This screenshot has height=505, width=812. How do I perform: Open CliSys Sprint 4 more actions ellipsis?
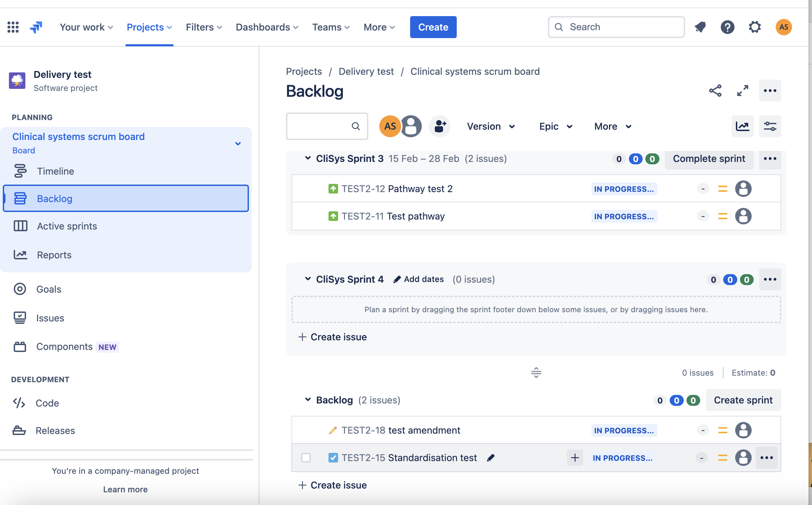coord(770,280)
